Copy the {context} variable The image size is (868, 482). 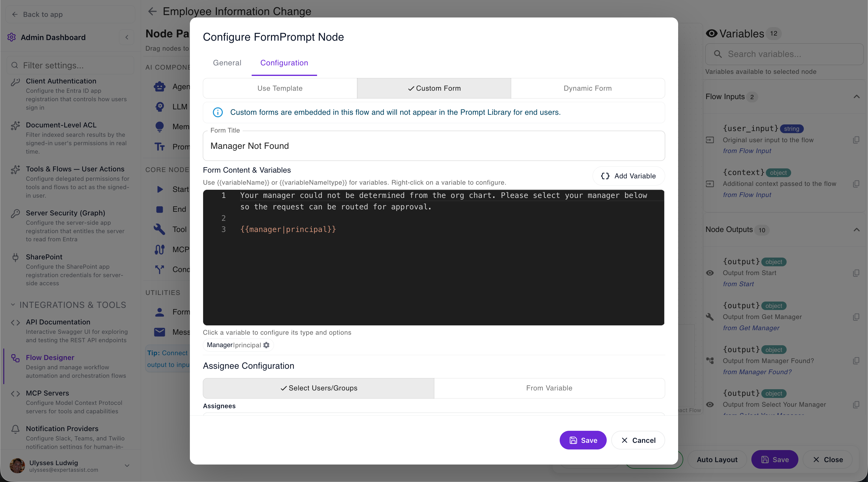click(856, 183)
